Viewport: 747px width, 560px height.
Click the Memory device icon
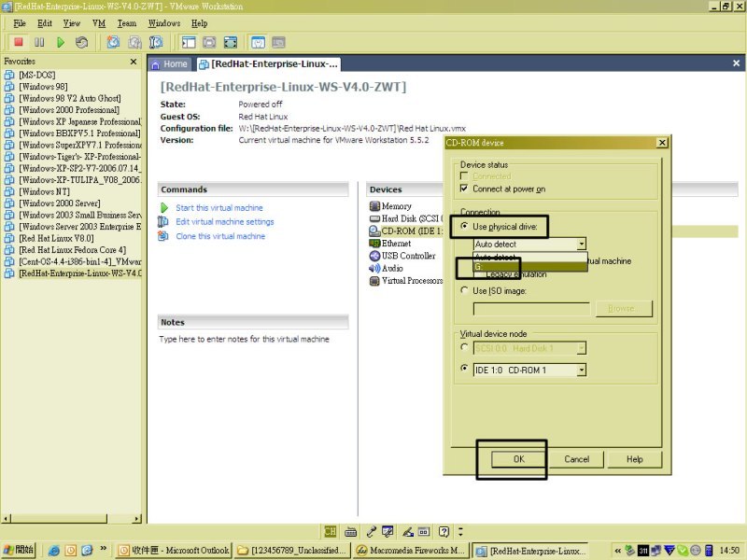(x=374, y=206)
